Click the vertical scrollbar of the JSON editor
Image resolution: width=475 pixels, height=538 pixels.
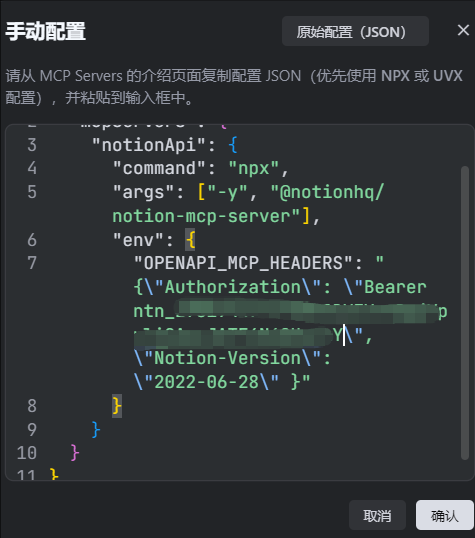click(x=465, y=312)
